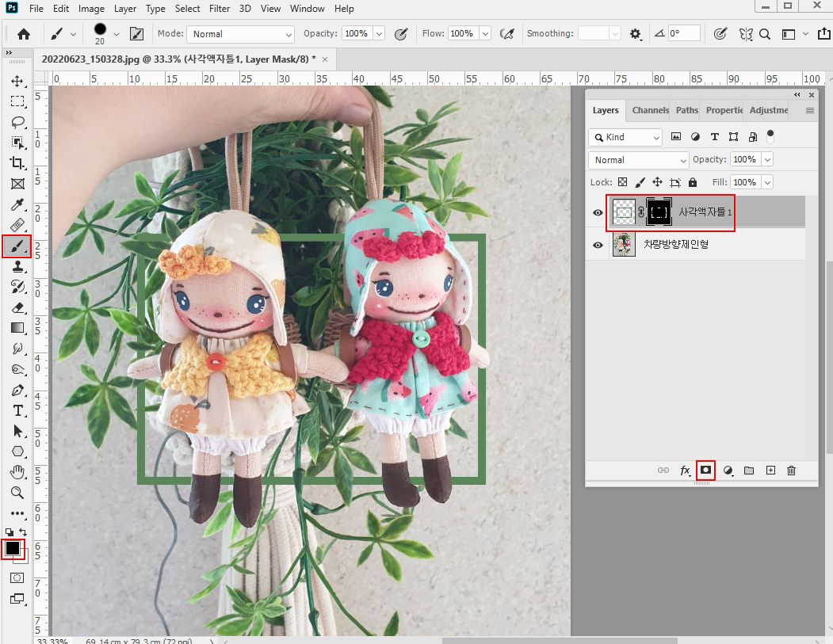Toggle layer filter on/off switch
833x644 pixels.
point(770,136)
